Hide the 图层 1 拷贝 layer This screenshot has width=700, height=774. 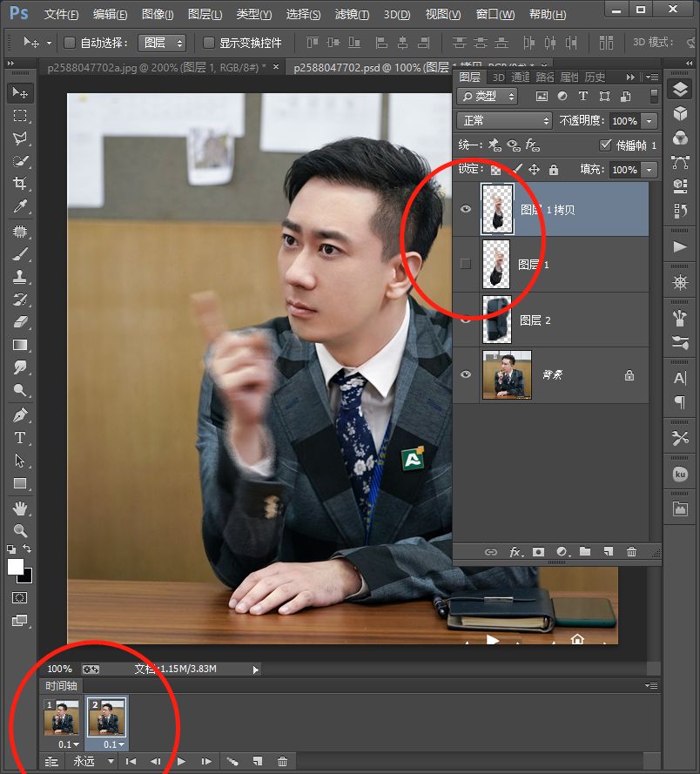(x=466, y=209)
